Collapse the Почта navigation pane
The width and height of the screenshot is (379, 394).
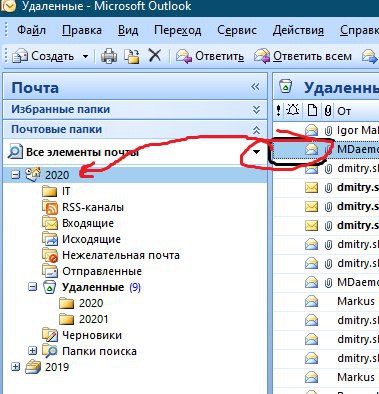[x=255, y=87]
